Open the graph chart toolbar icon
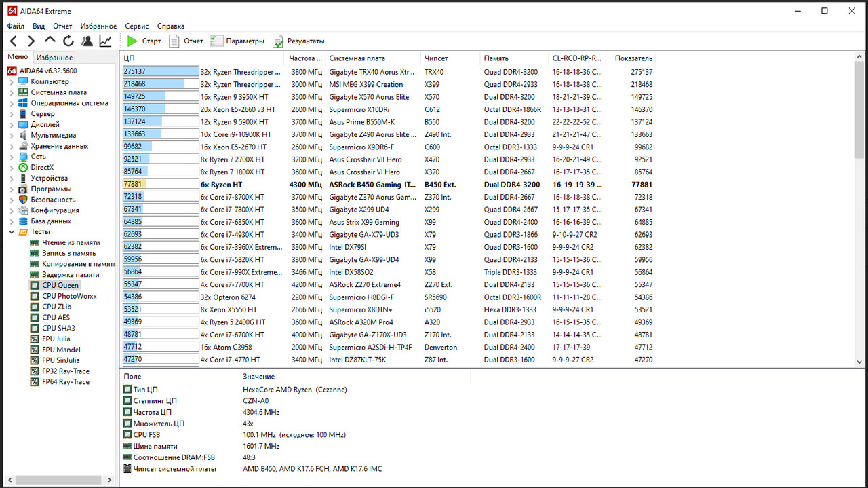 click(106, 41)
